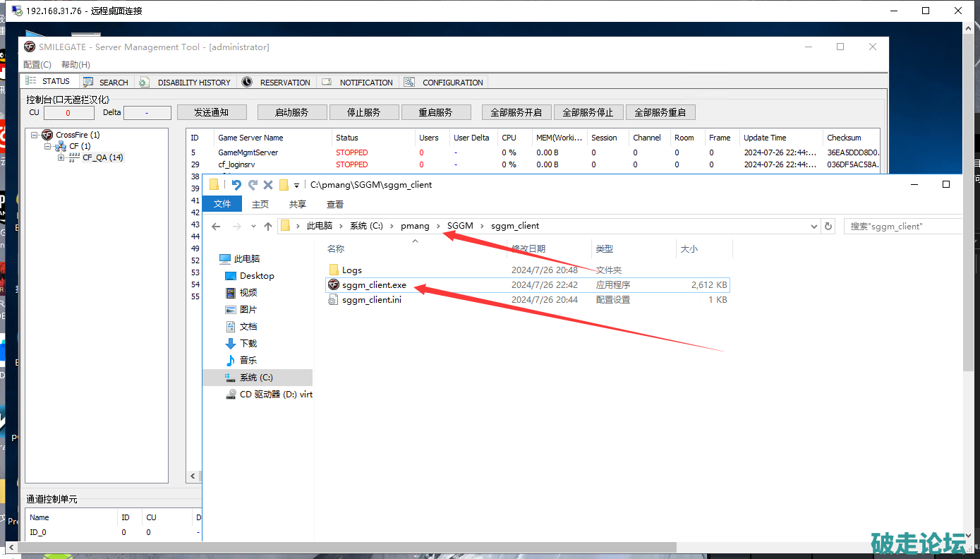Click the undo icon in Explorer's title bar

click(236, 185)
